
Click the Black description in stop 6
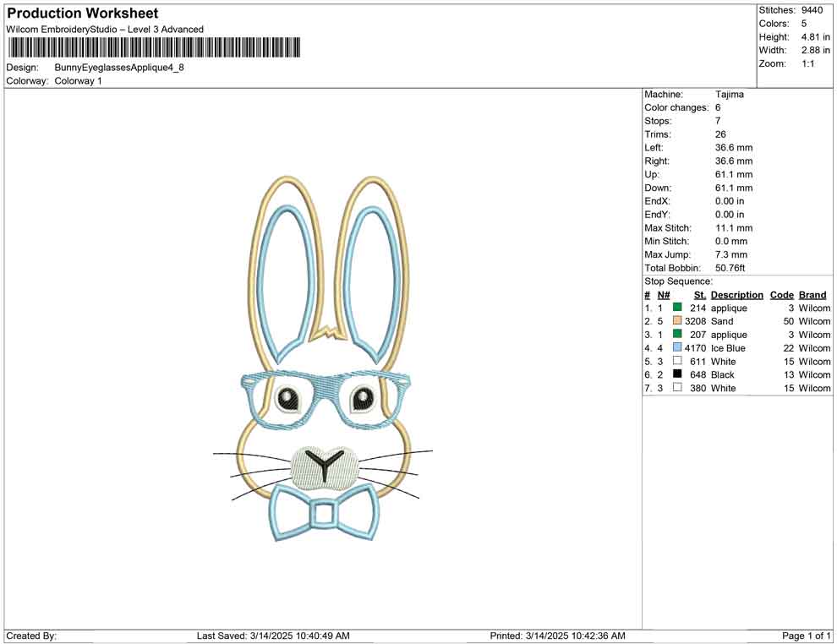(x=723, y=374)
